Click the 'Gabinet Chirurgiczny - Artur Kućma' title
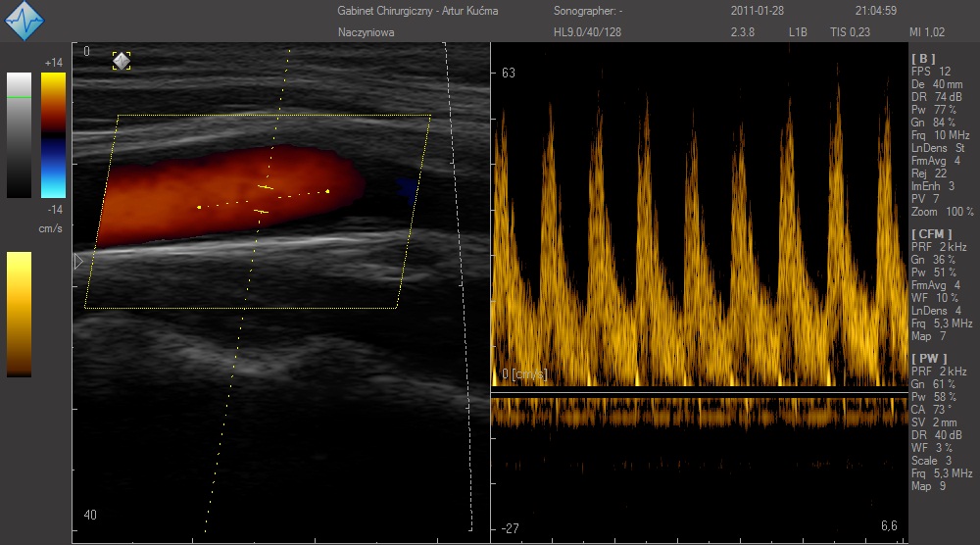 (x=417, y=11)
